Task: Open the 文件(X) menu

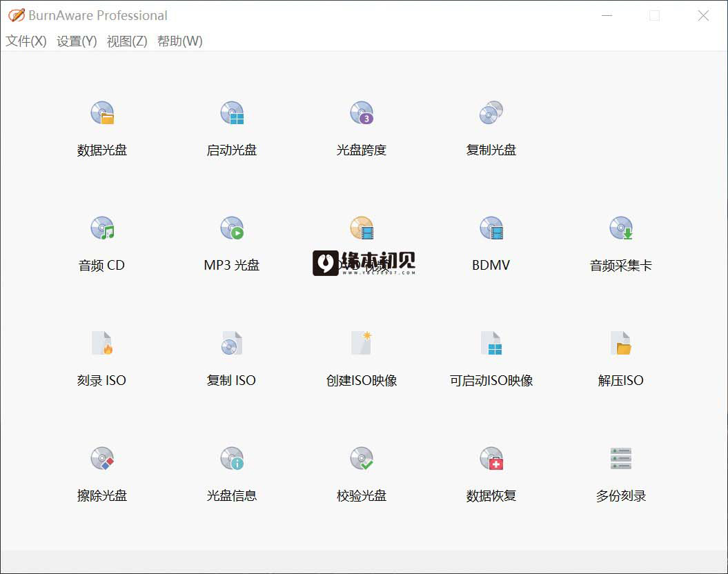Action: [x=26, y=41]
